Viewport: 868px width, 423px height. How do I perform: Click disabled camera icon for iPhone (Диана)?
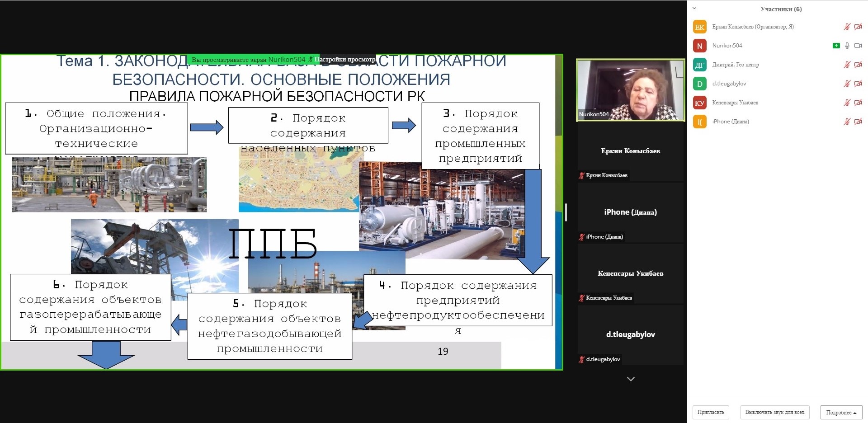coord(858,122)
